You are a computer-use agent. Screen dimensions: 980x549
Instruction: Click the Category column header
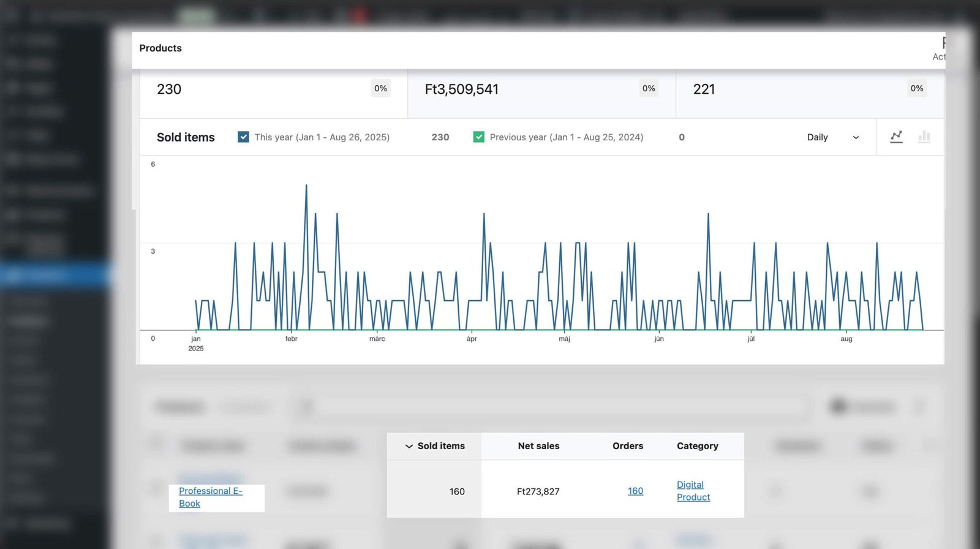point(697,446)
